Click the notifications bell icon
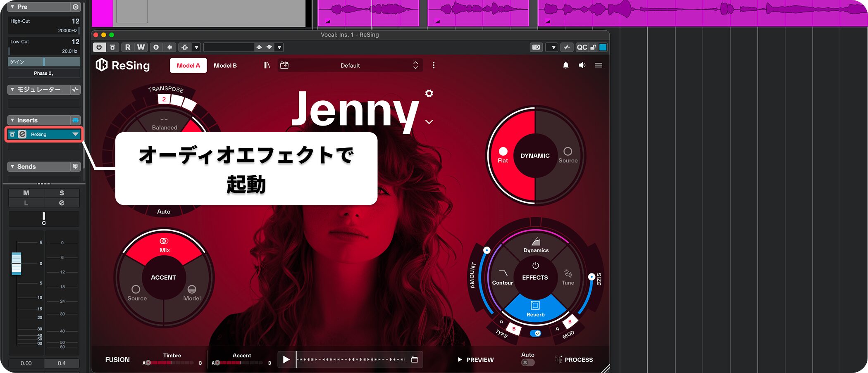The width and height of the screenshot is (868, 373). tap(565, 65)
